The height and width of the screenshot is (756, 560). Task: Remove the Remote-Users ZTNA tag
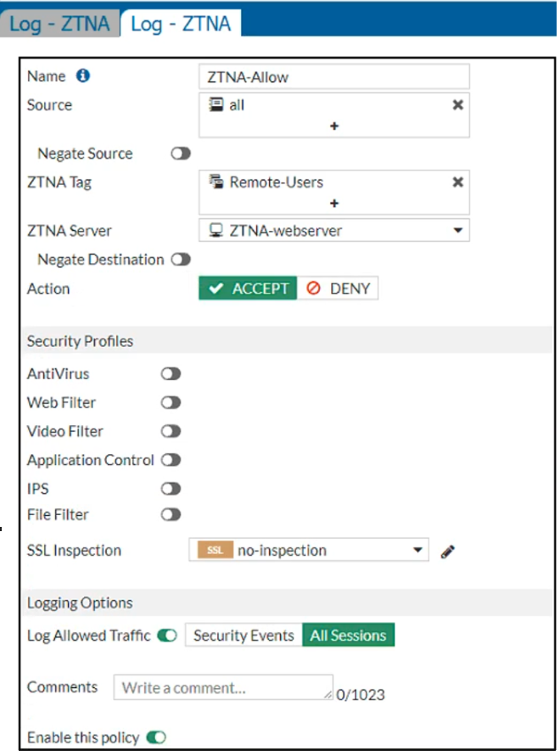457,182
